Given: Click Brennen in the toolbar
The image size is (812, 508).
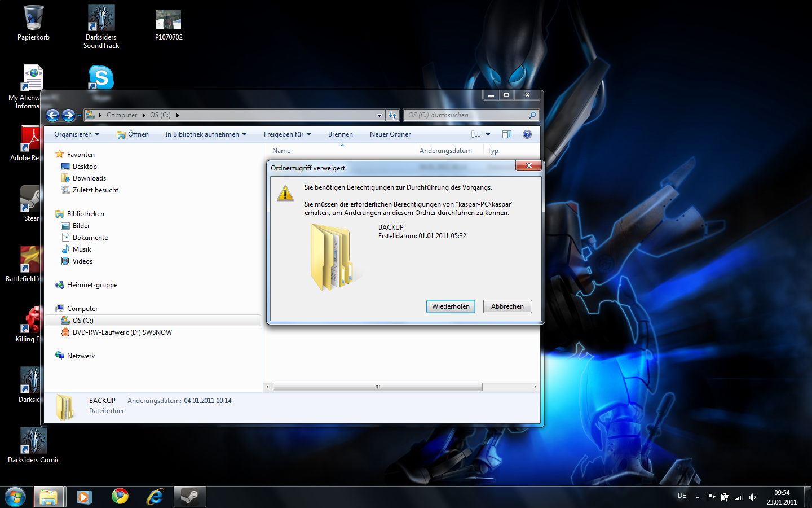Looking at the screenshot, I should [341, 134].
